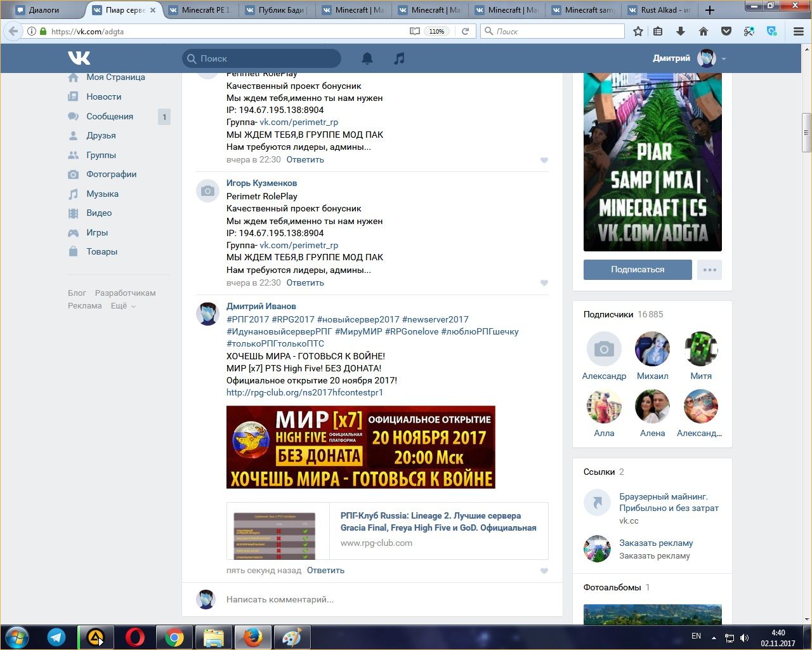Open Paint from the taskbar

292,637
